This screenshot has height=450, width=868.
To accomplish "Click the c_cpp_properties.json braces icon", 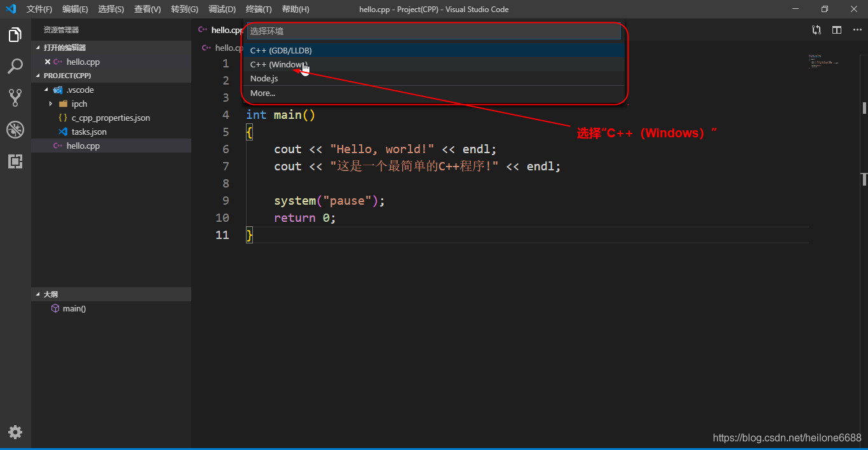I will (62, 118).
